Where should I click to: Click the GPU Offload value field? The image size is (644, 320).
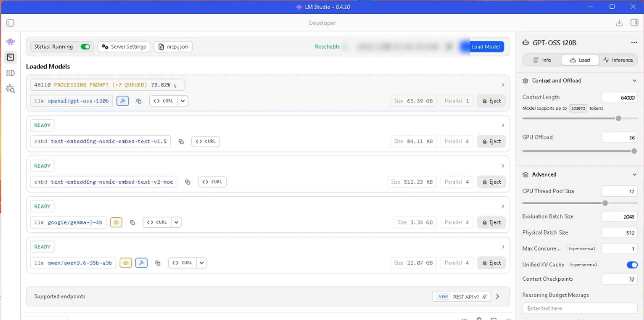pyautogui.click(x=619, y=138)
